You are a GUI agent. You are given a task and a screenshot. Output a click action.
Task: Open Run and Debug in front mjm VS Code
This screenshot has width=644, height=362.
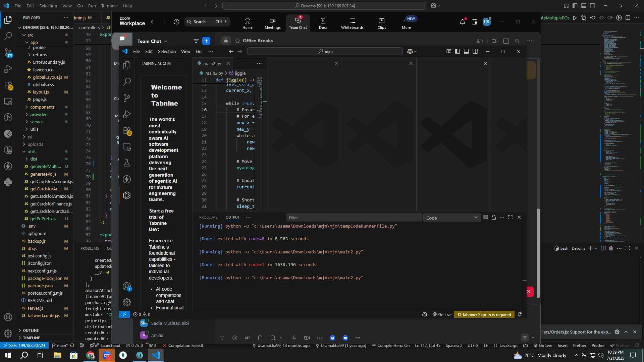coord(127,114)
